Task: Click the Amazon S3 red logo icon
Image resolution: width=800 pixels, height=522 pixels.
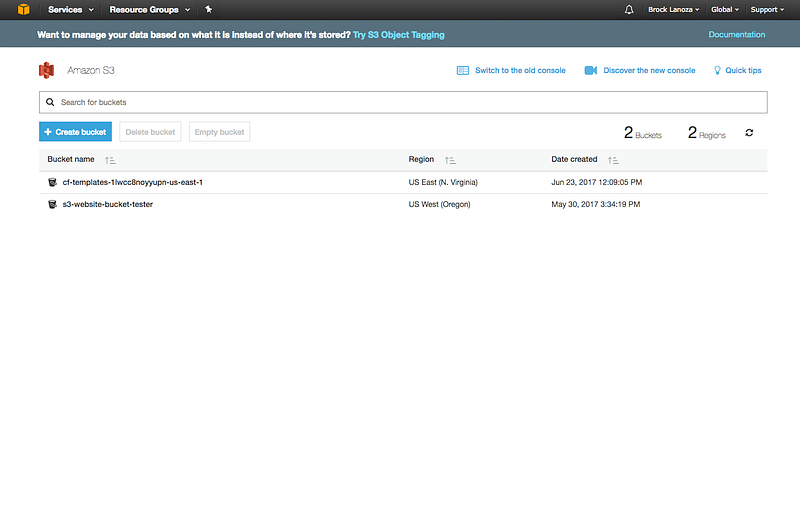Action: tap(46, 70)
